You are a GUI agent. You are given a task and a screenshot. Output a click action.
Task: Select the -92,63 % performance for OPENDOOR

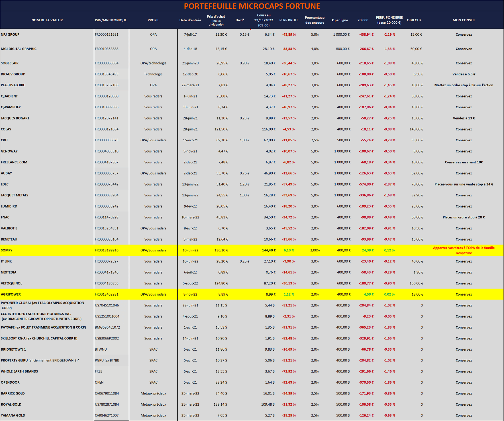coord(289,383)
